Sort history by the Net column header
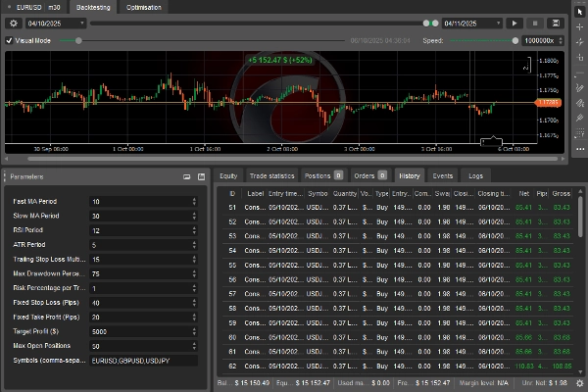 click(524, 194)
